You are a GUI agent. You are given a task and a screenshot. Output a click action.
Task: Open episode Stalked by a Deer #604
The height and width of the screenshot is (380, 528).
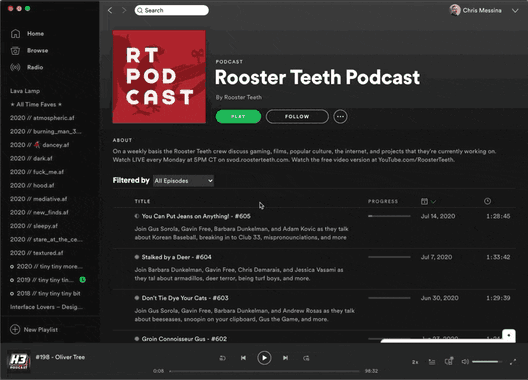(x=176, y=257)
